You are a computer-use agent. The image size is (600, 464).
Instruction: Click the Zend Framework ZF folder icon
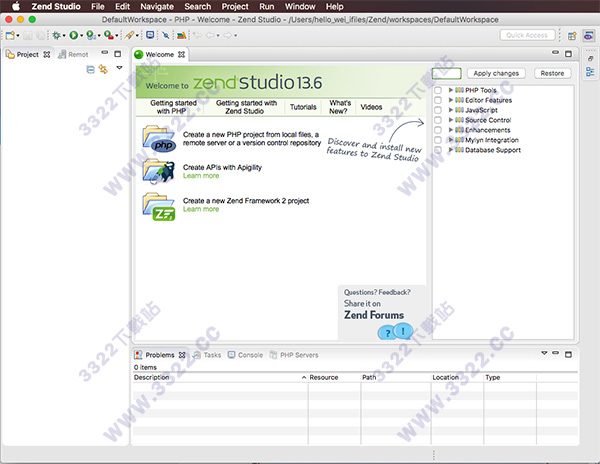click(x=159, y=207)
